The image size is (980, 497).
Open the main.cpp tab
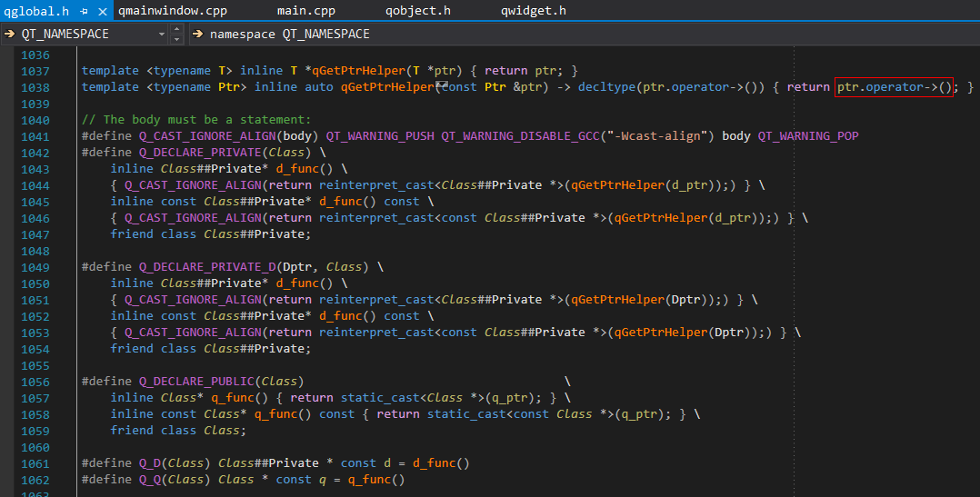[306, 11]
